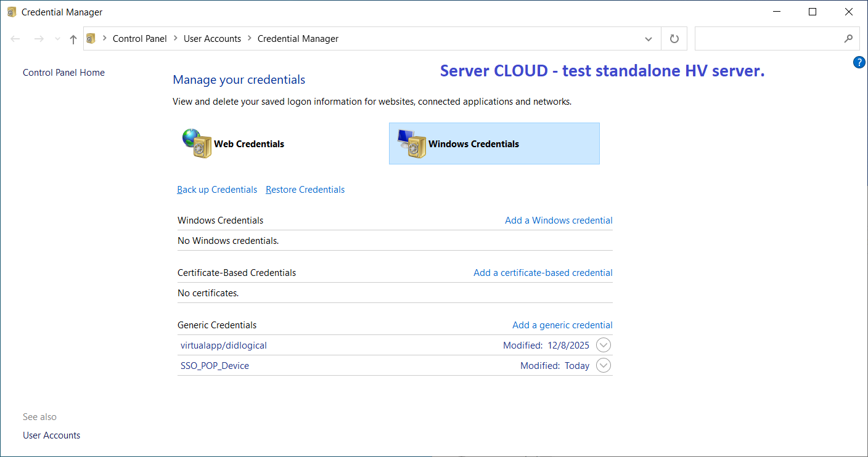The image size is (868, 457).
Task: Open SSO_POP_Device credential entry
Action: click(215, 366)
